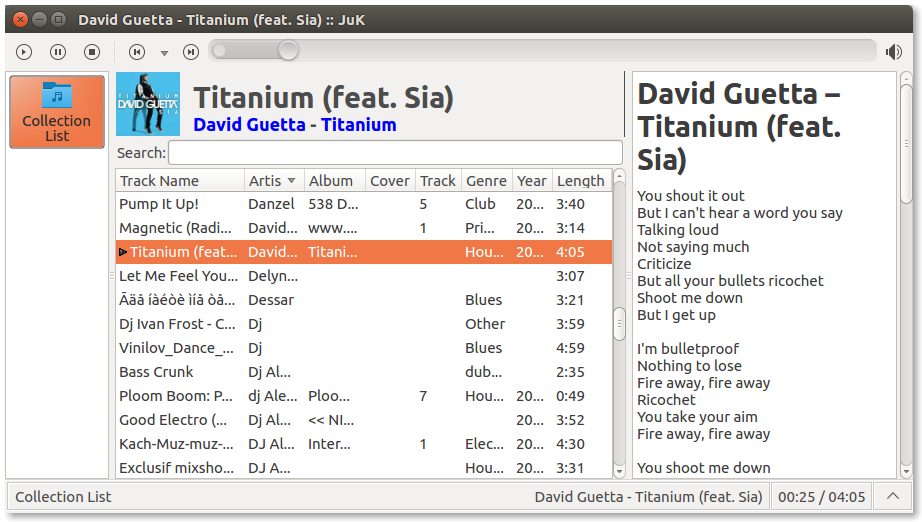
Task: Open the Collection List playlist
Action: 57,112
